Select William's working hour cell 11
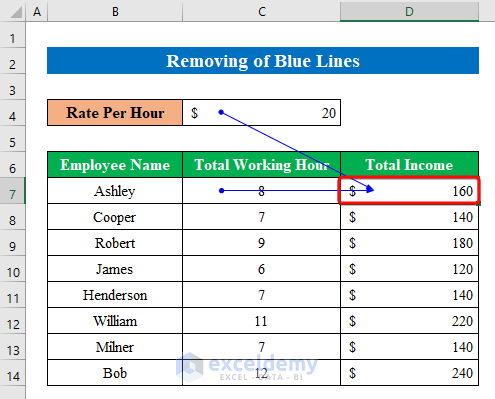 pyautogui.click(x=261, y=321)
